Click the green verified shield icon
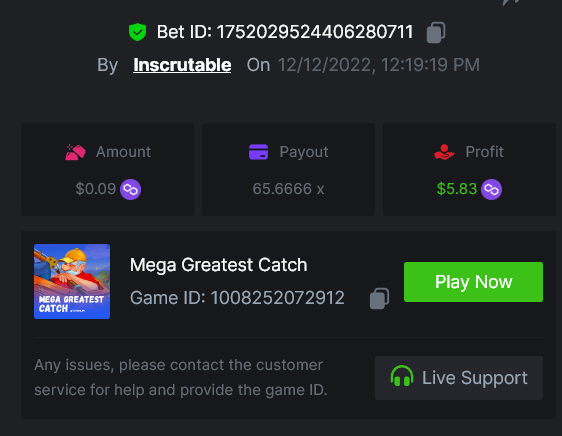 138,32
